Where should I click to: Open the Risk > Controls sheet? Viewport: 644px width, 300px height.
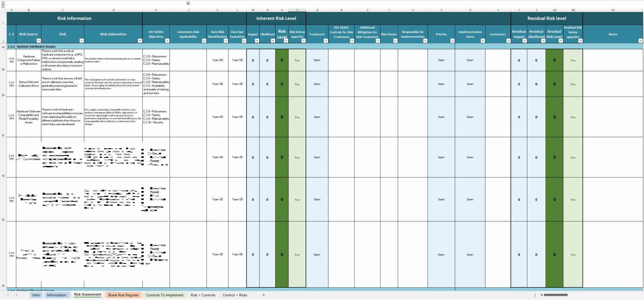[x=203, y=295]
